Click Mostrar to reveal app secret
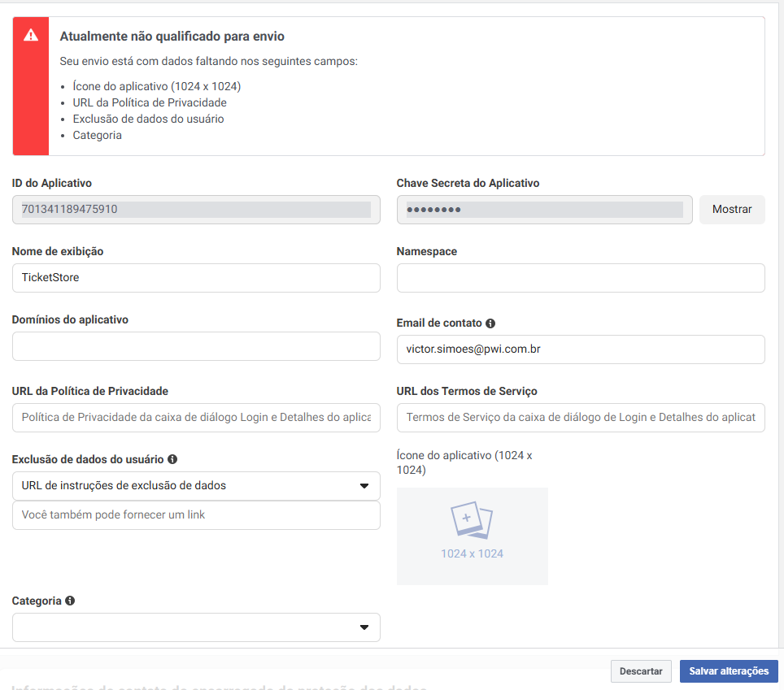784x690 pixels. pyautogui.click(x=731, y=210)
